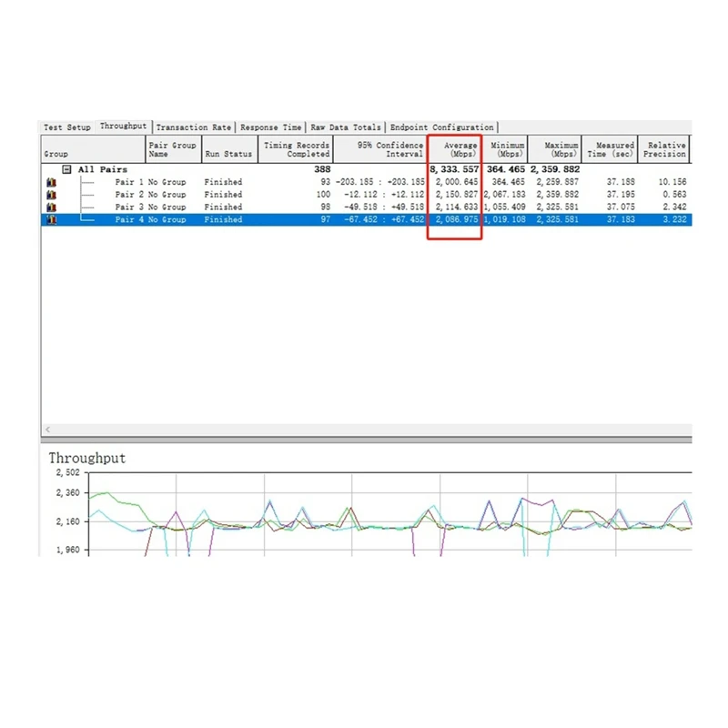Click Pair 2 minimum value 2,067.183
Screen dimensions: 728x728
pyautogui.click(x=505, y=195)
